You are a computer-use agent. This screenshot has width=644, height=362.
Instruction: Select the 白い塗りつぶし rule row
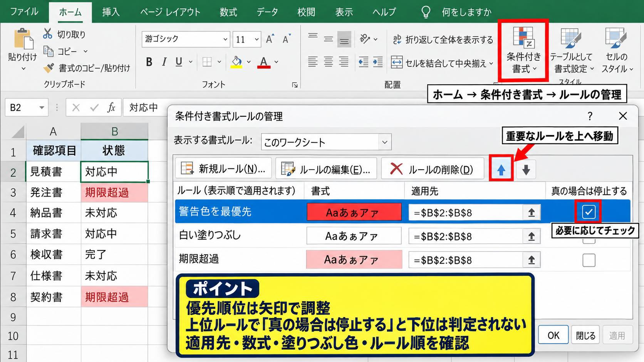tap(402, 235)
